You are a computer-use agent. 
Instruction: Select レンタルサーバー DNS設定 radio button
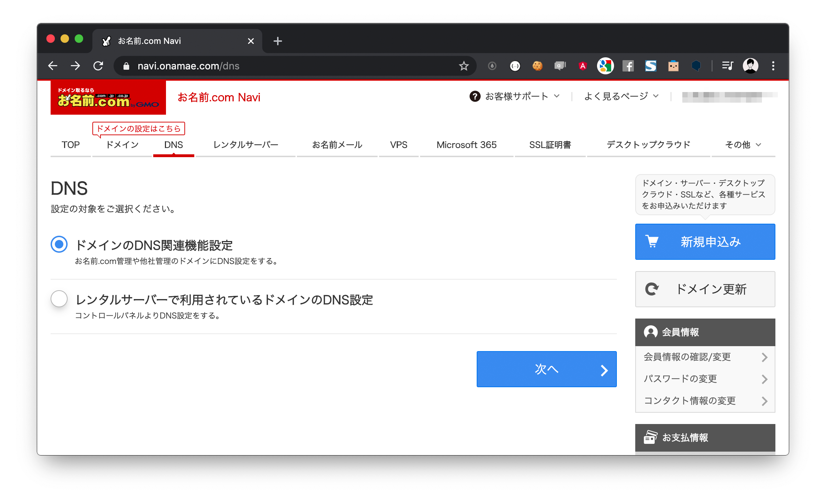pos(59,299)
